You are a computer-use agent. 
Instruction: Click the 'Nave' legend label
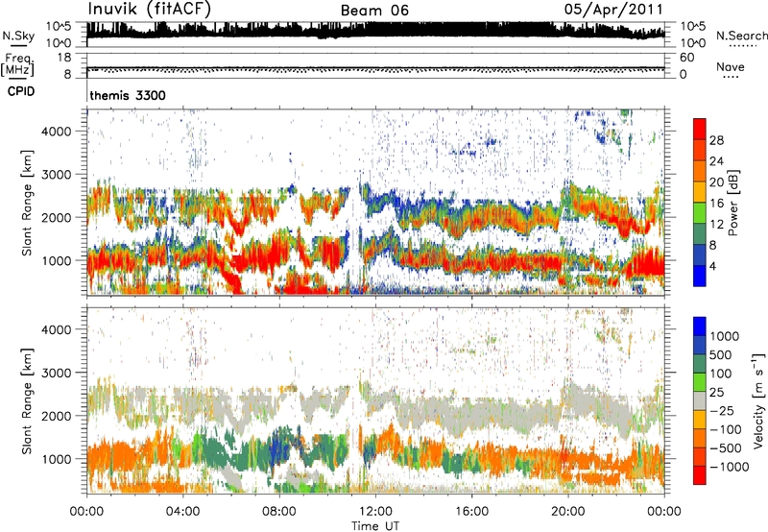coord(731,66)
